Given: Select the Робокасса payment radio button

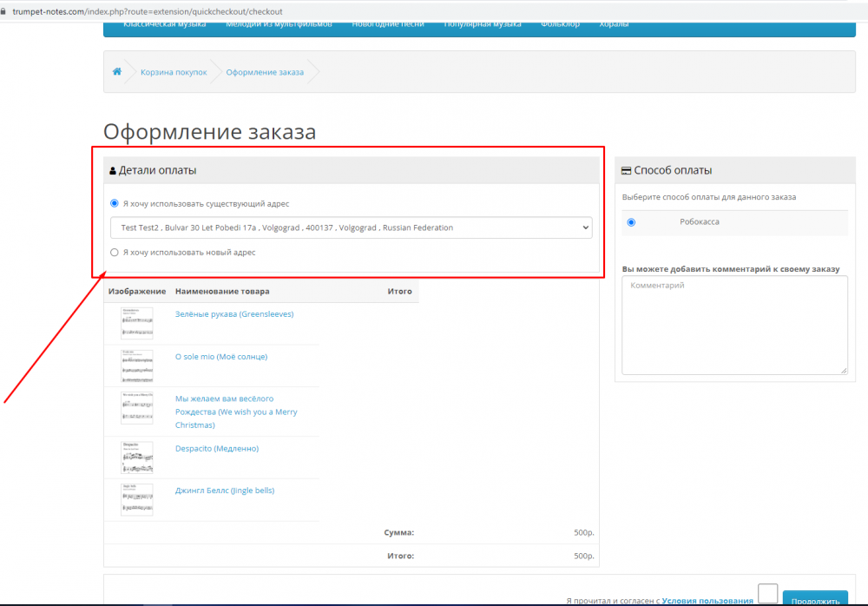Looking at the screenshot, I should (631, 222).
